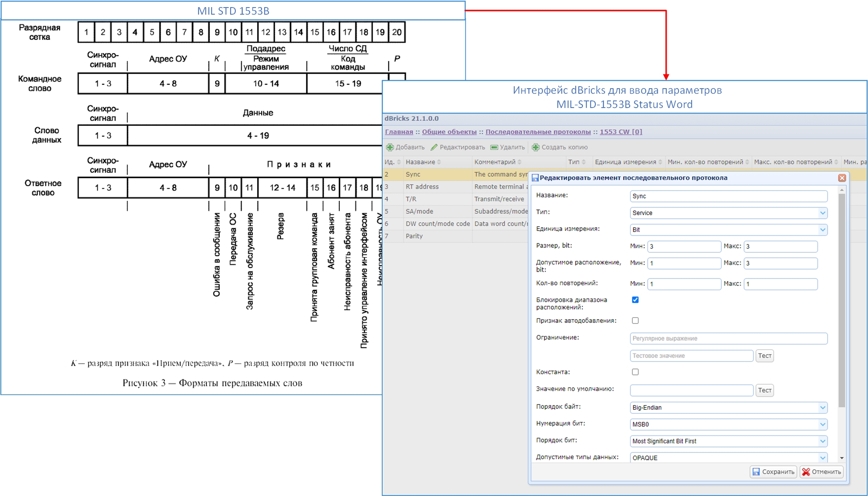Click Тест button next to default value
Screen dimensions: 868x496
764,391
